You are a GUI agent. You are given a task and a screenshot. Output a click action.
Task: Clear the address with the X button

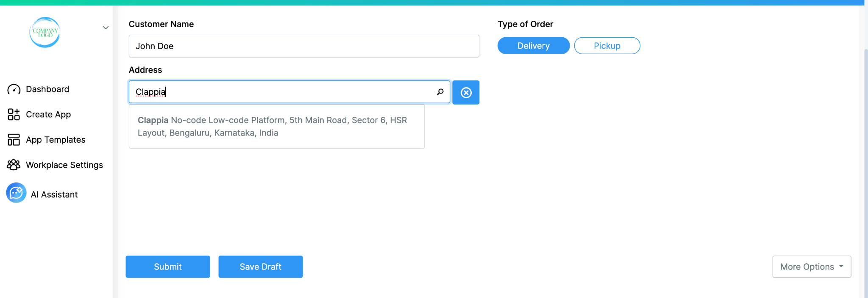pyautogui.click(x=466, y=92)
